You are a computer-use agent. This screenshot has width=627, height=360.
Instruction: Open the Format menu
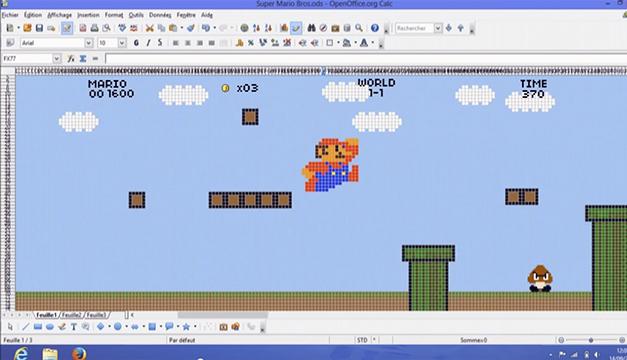(114, 15)
